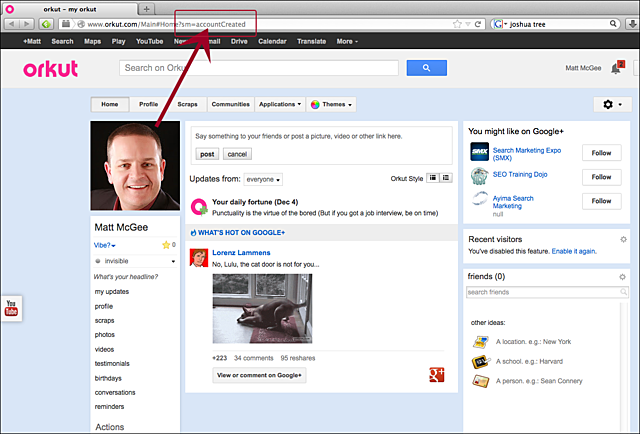Open the Applications dropdown menu
640x434 pixels.
coord(280,105)
